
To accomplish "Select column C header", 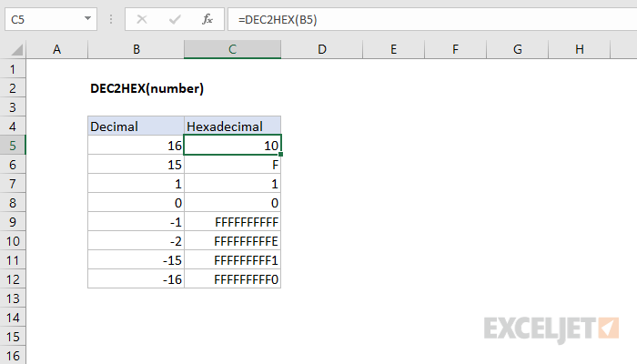I will point(232,49).
